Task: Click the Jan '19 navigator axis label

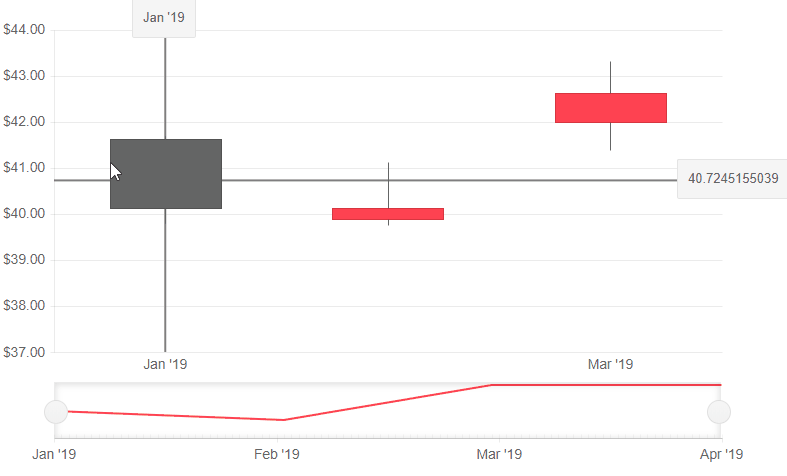Action: (x=54, y=455)
